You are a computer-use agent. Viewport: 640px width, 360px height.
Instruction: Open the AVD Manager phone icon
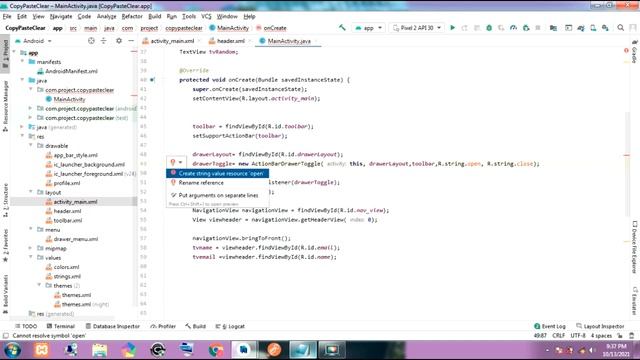[x=593, y=28]
